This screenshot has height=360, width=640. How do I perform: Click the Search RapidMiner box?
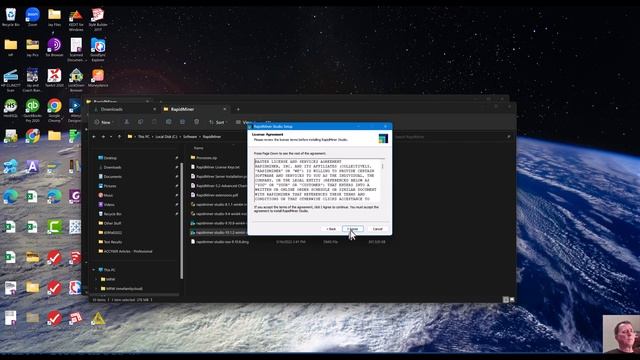pos(452,137)
